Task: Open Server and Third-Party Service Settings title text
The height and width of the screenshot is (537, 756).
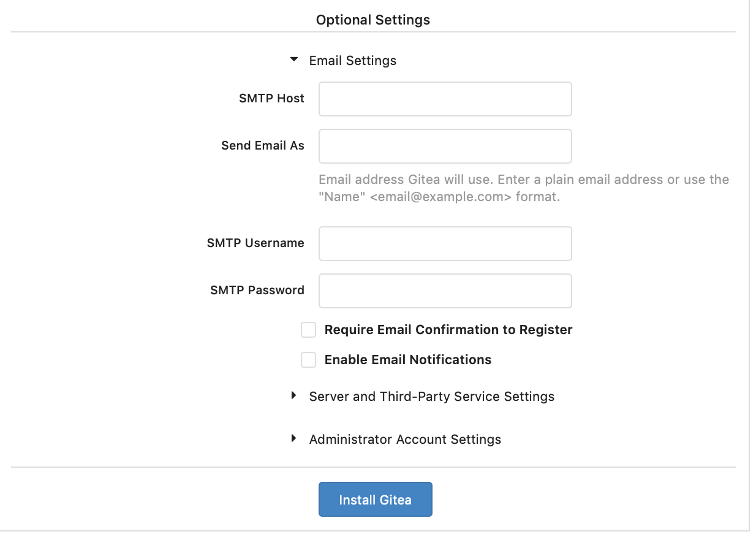Action: coord(432,397)
